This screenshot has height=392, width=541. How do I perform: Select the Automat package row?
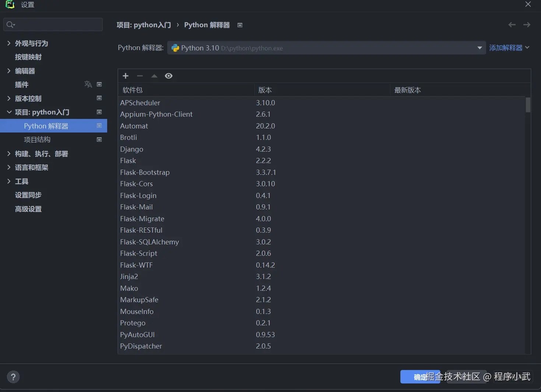(322, 126)
